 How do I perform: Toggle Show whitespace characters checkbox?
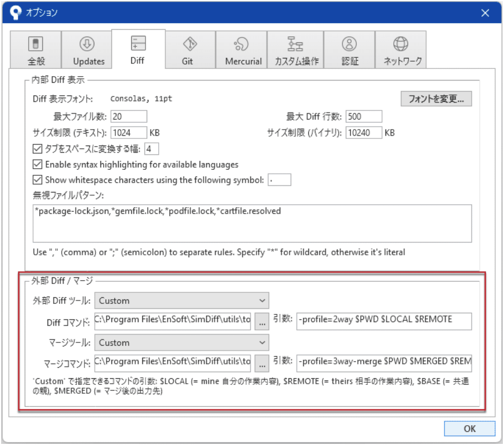(x=37, y=180)
